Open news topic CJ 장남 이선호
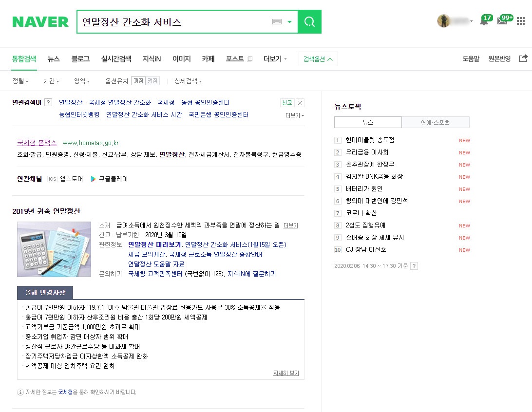 tap(366, 249)
